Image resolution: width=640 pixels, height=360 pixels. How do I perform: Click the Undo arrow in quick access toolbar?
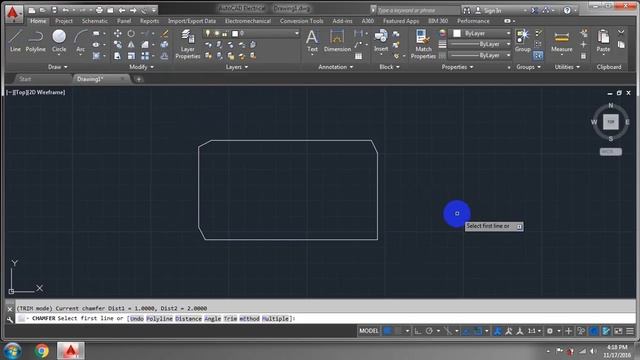click(65, 10)
